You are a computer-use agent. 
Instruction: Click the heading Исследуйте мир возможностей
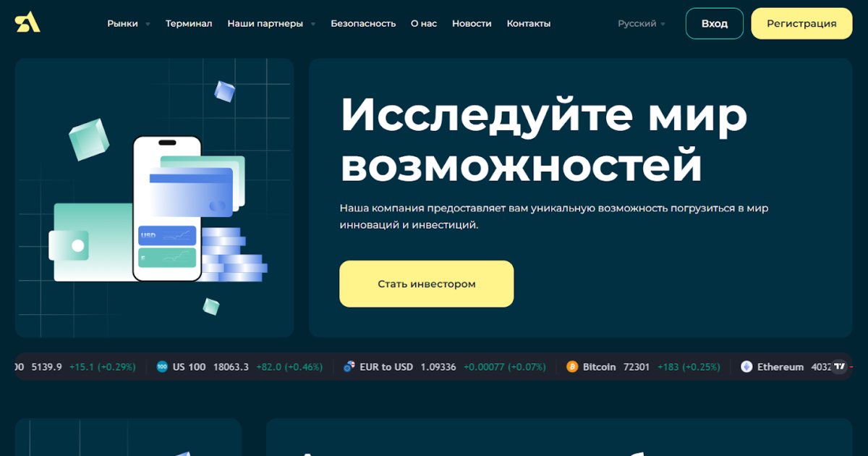tap(544, 140)
